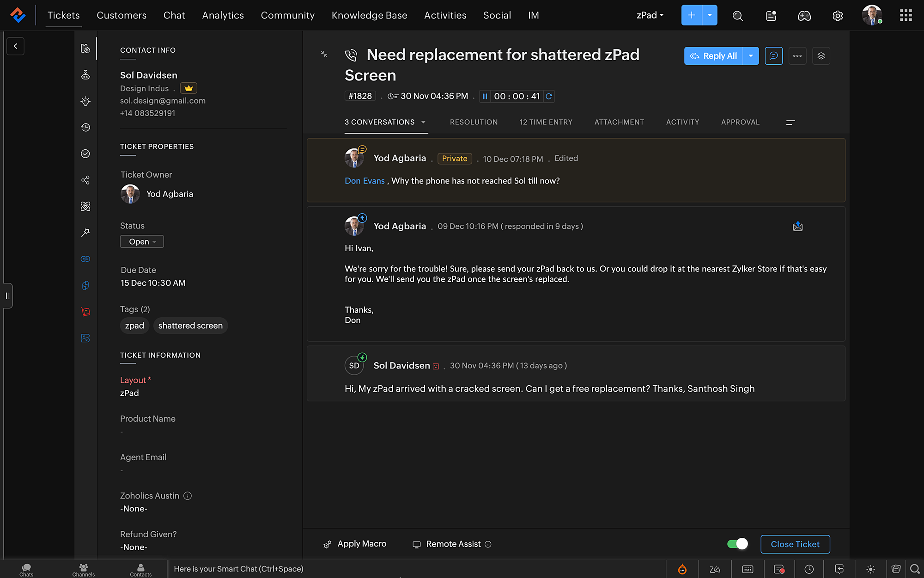The image size is (924, 578).
Task: Toggle the green switch beside Close Ticket
Action: (737, 544)
